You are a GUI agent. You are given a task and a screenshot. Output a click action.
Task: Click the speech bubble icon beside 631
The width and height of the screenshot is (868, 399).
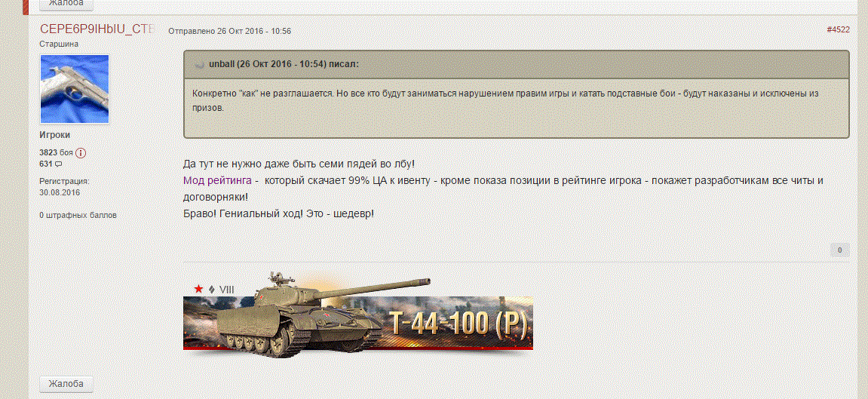click(59, 164)
